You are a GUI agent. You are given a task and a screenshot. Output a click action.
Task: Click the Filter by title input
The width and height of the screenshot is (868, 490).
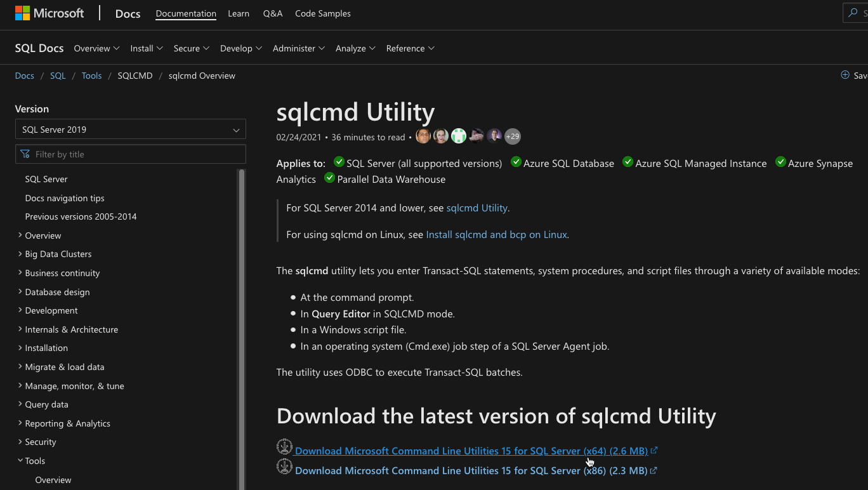(131, 154)
